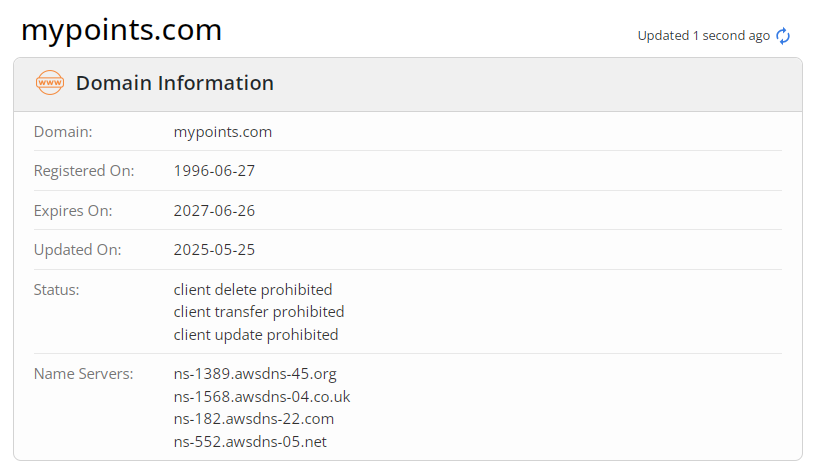This screenshot has width=817, height=475.
Task: Click the "Status:" label
Action: (x=56, y=290)
